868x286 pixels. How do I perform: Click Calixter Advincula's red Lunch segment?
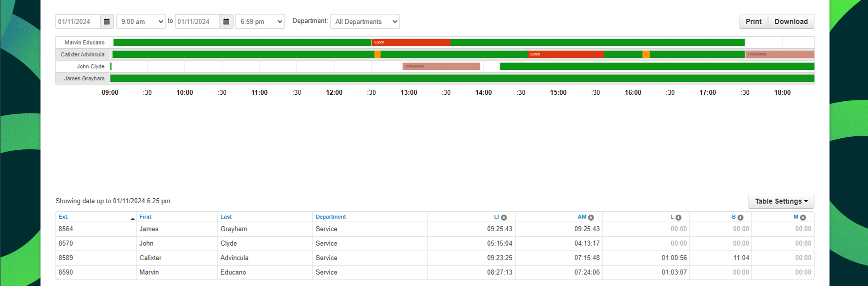coord(566,54)
